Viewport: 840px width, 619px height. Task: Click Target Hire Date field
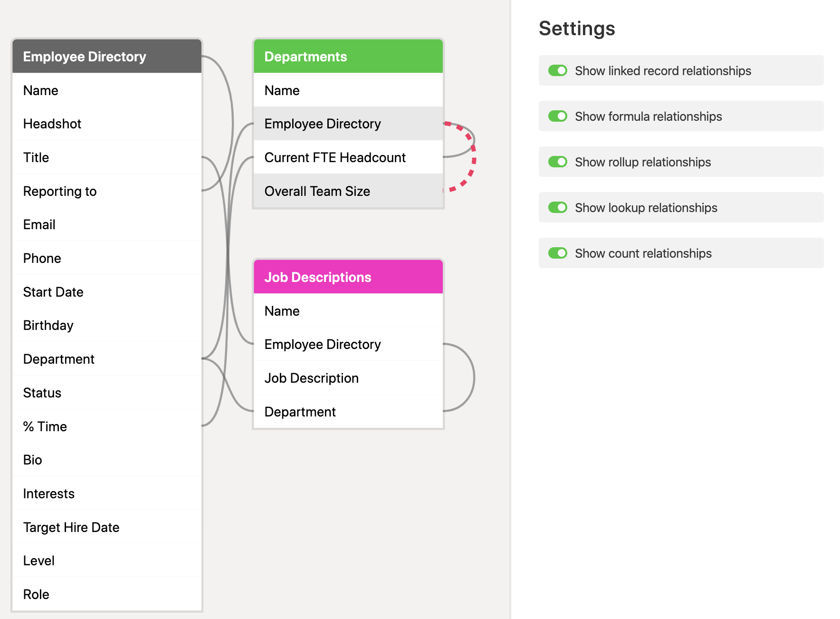(107, 527)
